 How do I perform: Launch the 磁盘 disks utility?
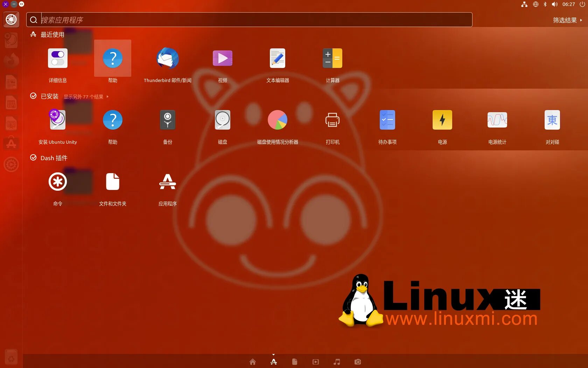click(223, 120)
